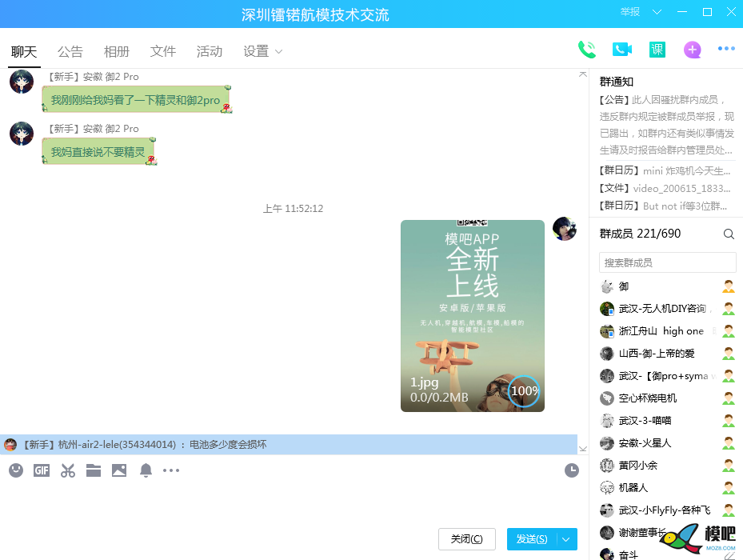
Task: Open the send file folder icon
Action: (94, 470)
